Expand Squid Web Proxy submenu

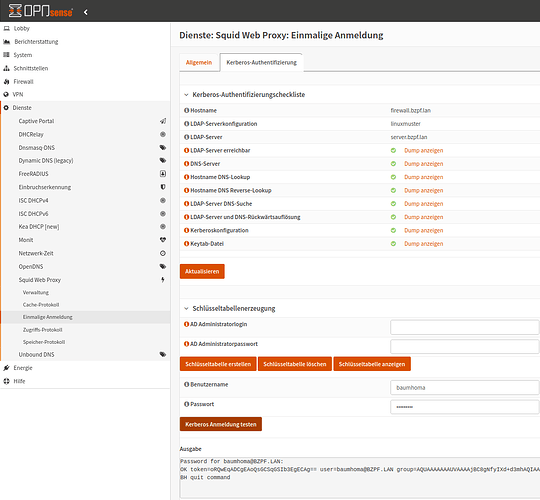pos(40,280)
